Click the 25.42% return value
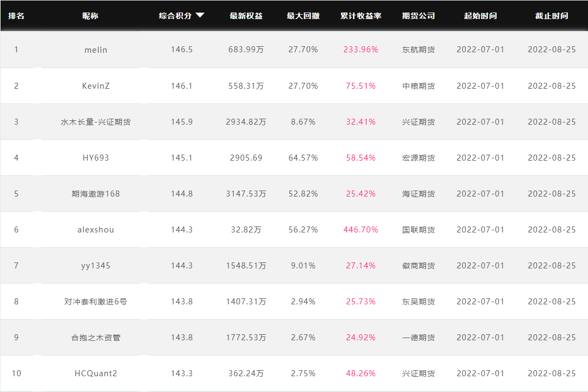Screen dimensions: 588x392 [361, 194]
